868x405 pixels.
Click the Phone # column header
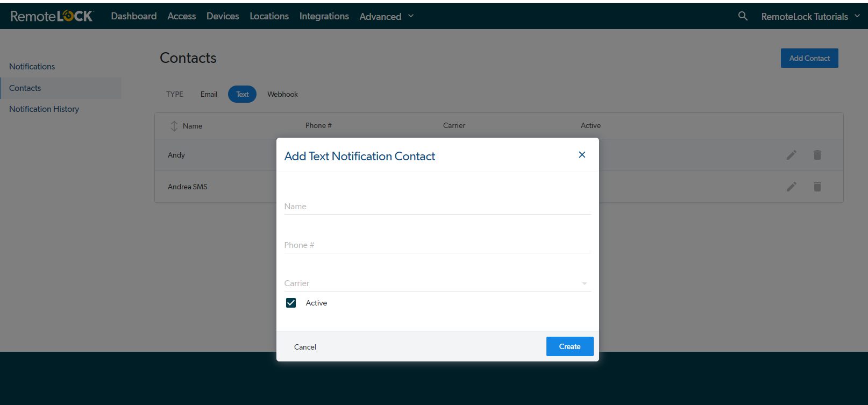point(318,125)
